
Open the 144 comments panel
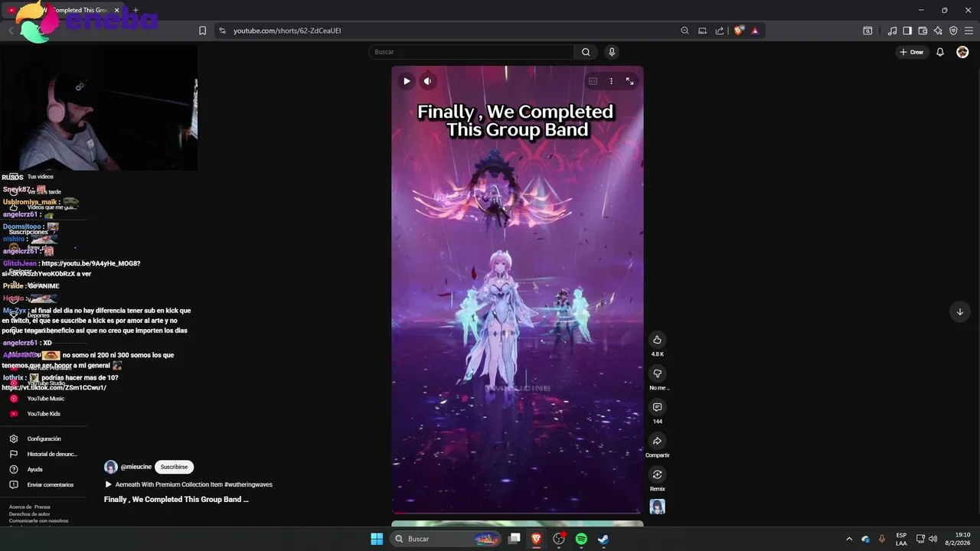(x=657, y=407)
